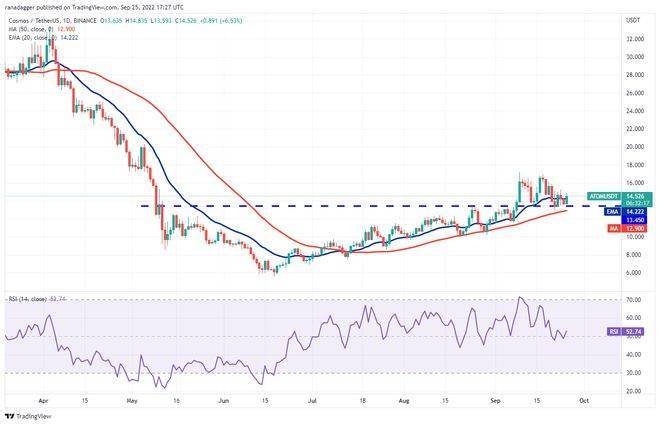
Task: Click the Oct label on the time axis
Action: tap(584, 398)
